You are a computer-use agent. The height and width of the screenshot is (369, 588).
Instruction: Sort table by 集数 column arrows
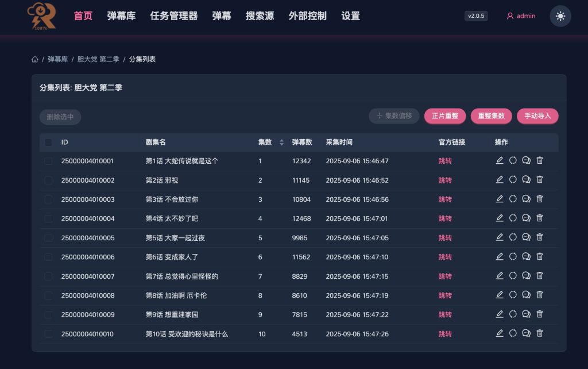point(281,143)
